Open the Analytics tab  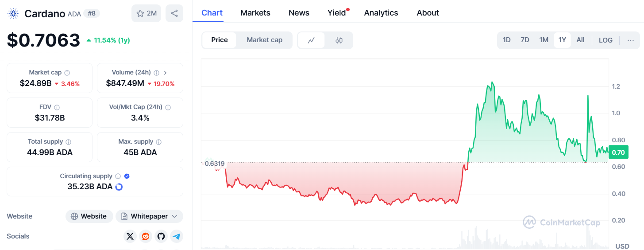(x=381, y=13)
